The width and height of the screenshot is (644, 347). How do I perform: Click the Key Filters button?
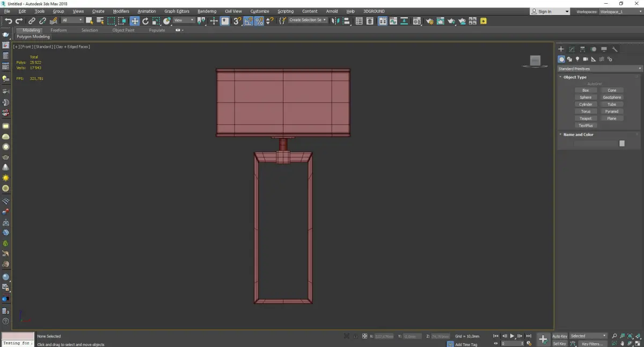click(x=592, y=344)
